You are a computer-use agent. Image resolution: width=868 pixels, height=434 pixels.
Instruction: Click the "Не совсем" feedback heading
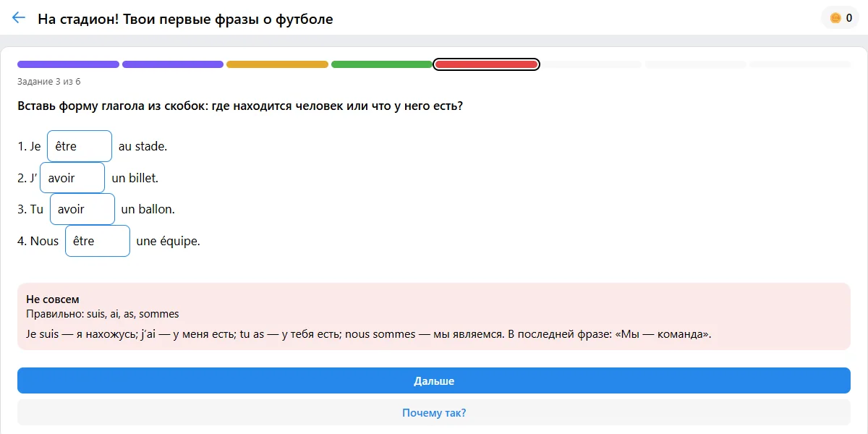[x=53, y=299]
